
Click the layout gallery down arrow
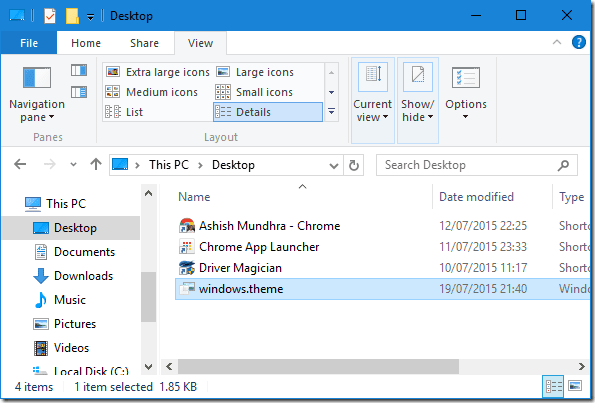pyautogui.click(x=331, y=92)
